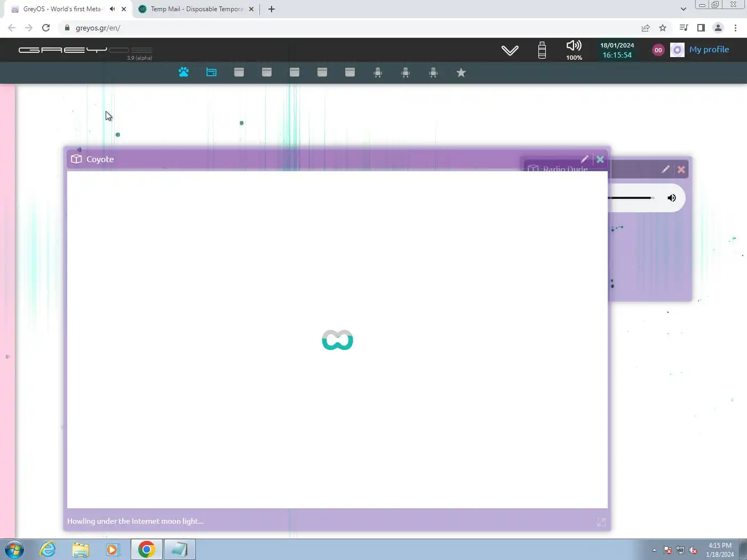747x560 pixels.
Task: Click the paw icon in the GreyOS dock
Action: point(184,72)
